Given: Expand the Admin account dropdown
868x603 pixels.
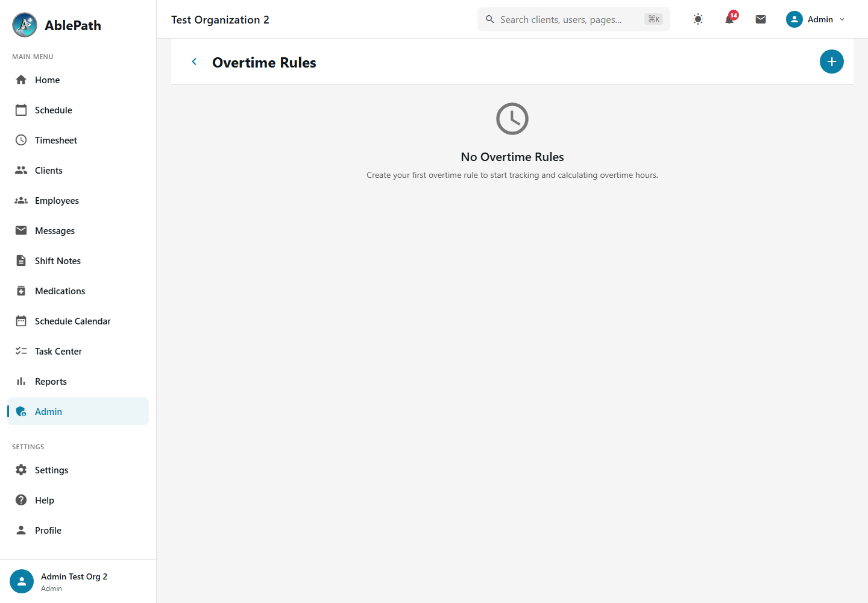Looking at the screenshot, I should point(816,19).
